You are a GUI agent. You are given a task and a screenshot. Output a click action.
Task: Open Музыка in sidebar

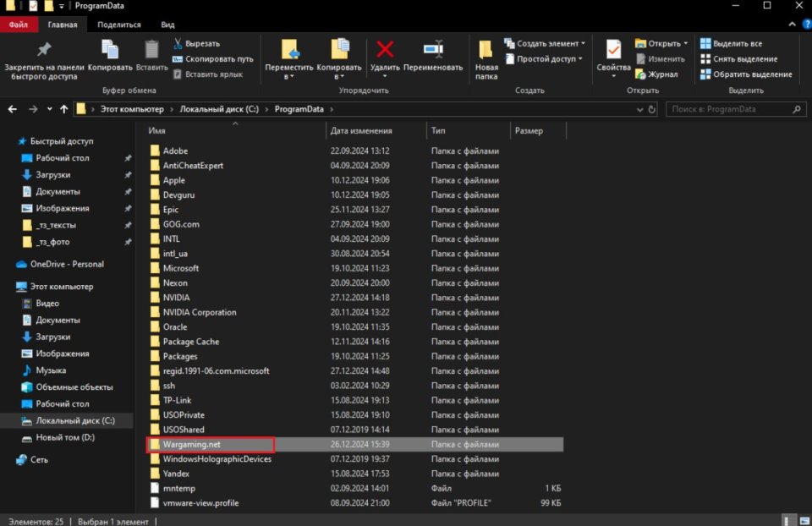(51, 370)
